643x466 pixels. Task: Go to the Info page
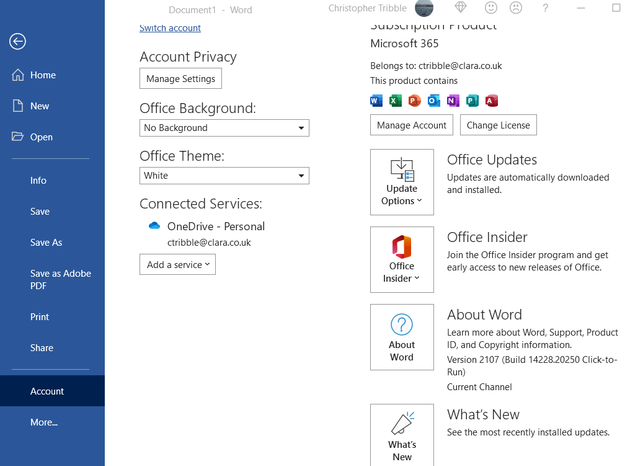52,180
